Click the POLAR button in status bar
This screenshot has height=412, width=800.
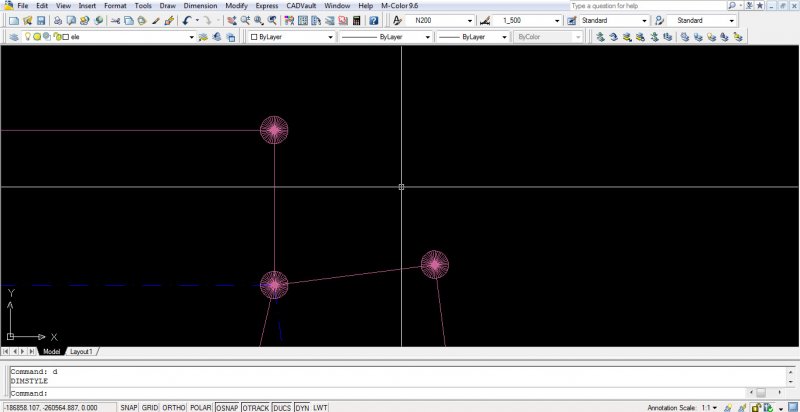(x=201, y=407)
